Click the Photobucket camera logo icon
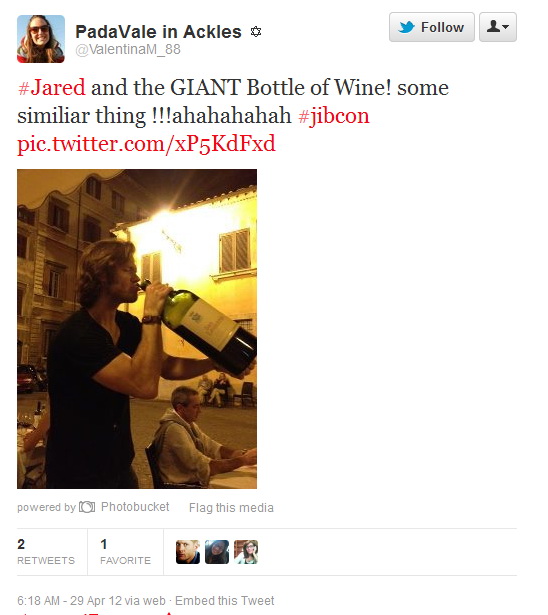The image size is (548, 615). pos(87,507)
